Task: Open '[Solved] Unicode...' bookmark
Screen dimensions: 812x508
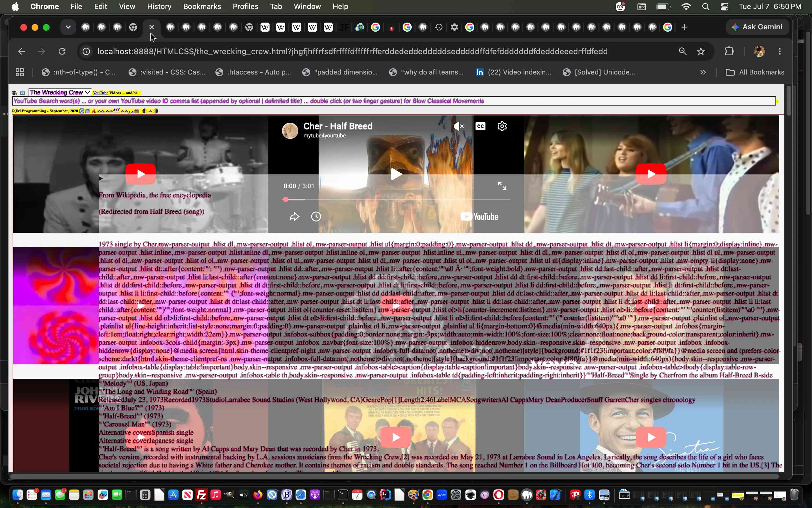Action: click(599, 72)
